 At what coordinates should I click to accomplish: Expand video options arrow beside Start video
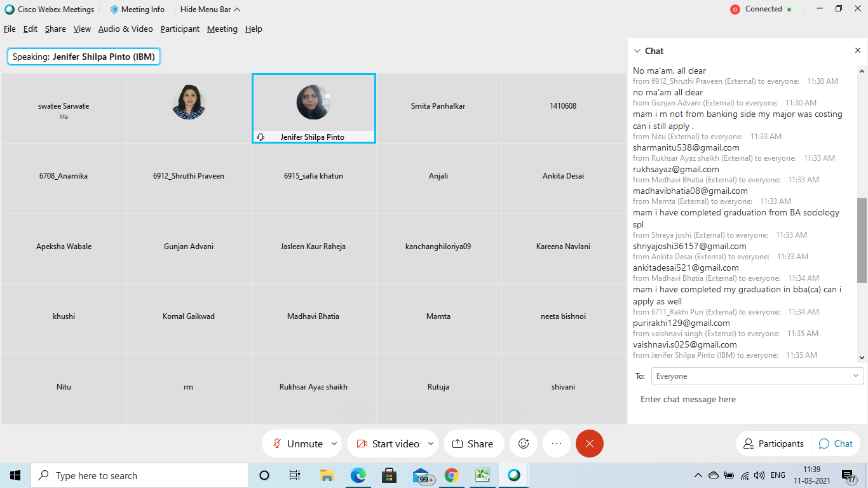coord(431,444)
